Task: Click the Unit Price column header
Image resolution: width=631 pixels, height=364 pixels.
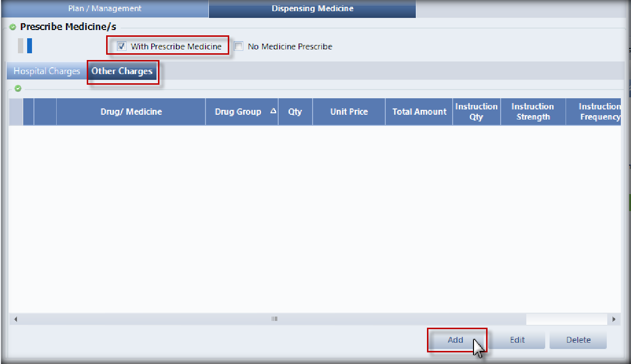Action: click(x=349, y=112)
